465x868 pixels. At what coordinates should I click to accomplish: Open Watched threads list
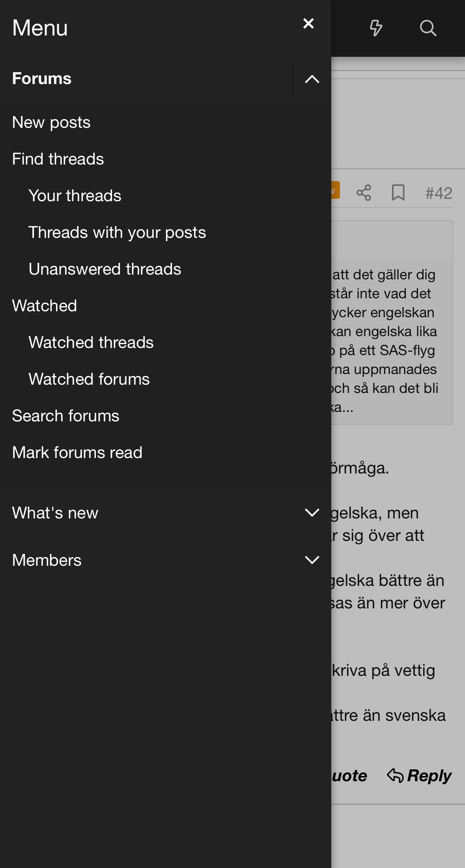click(x=91, y=342)
